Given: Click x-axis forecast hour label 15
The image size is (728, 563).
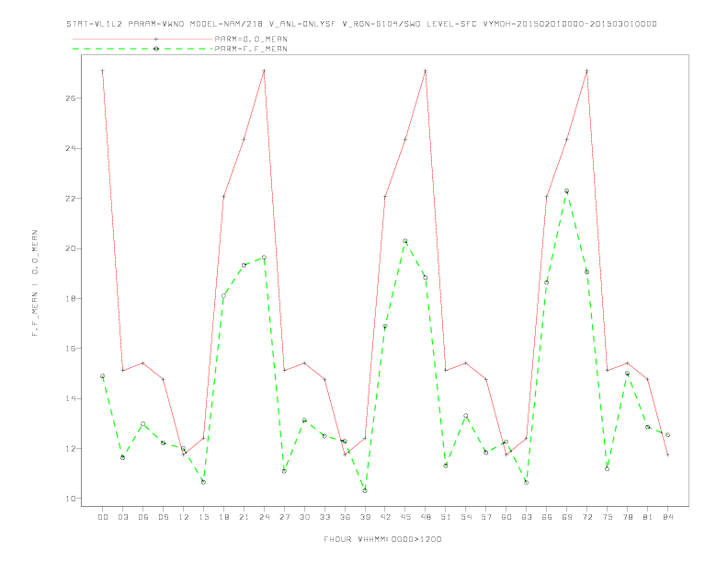Looking at the screenshot, I should tap(203, 517).
